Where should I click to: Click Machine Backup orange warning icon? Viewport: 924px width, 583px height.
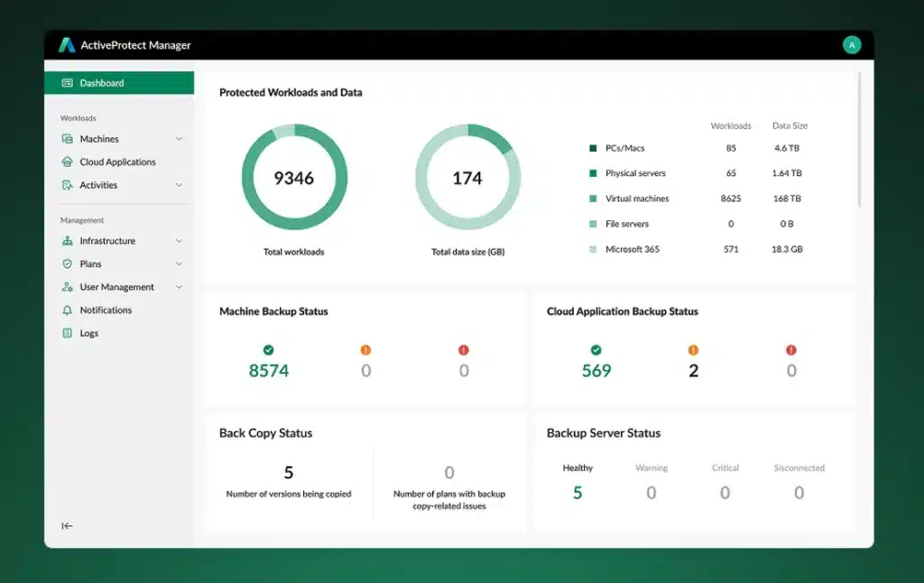tap(366, 350)
